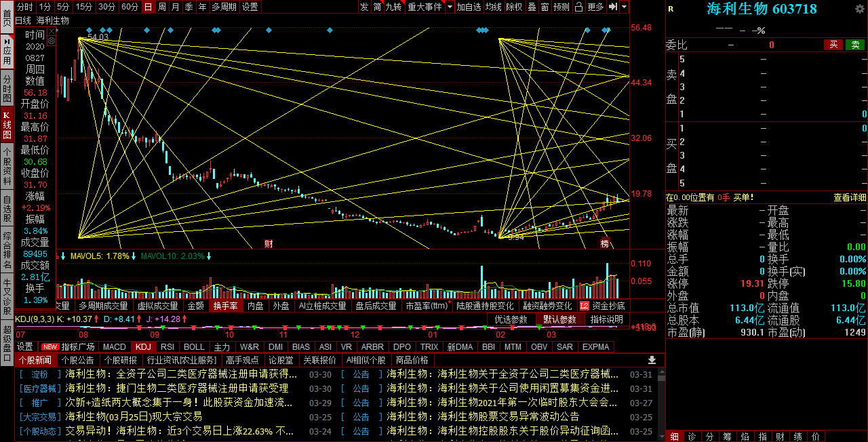Expand the dropdown arrow after collapse icon

pos(624,7)
